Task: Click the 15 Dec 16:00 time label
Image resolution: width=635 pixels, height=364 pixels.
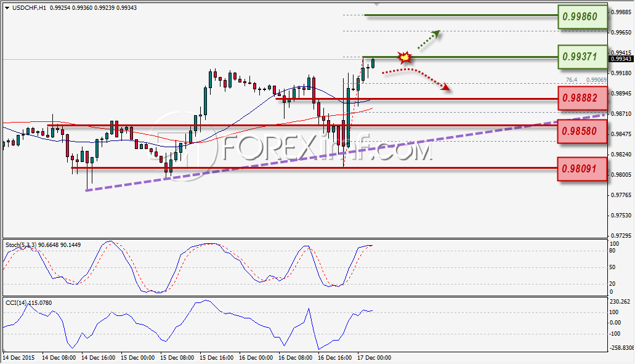Action: click(216, 358)
